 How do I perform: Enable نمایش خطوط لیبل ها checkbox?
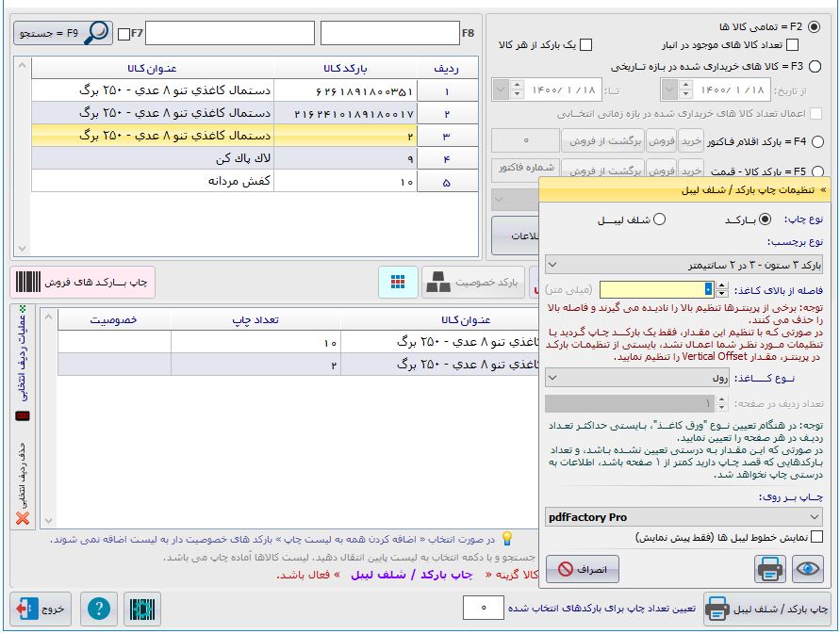(816, 537)
